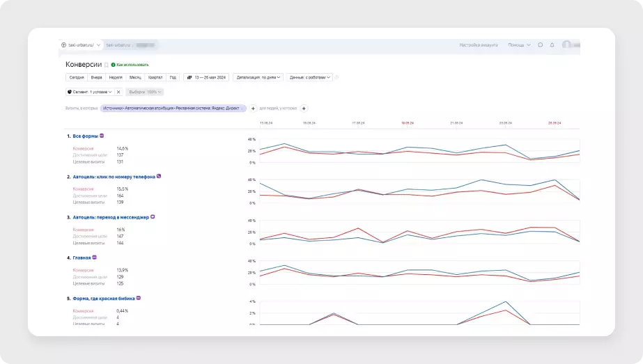The width and height of the screenshot is (643, 364).
Task: Click Целевые визиты value 144
Action: [120, 243]
